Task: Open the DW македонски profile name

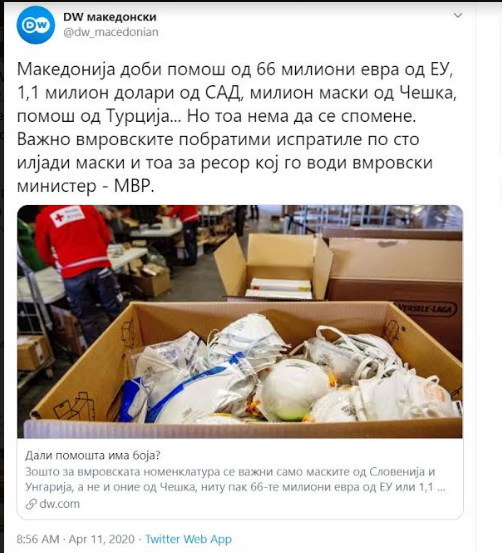Action: (x=110, y=17)
